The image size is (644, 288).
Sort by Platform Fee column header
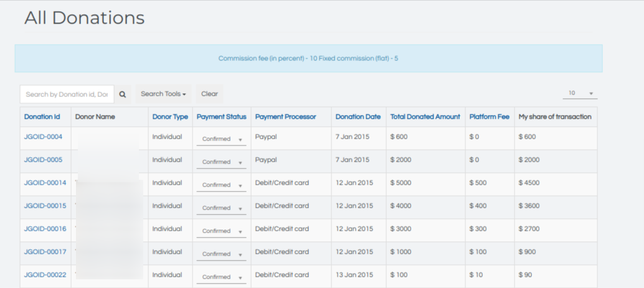tap(489, 117)
